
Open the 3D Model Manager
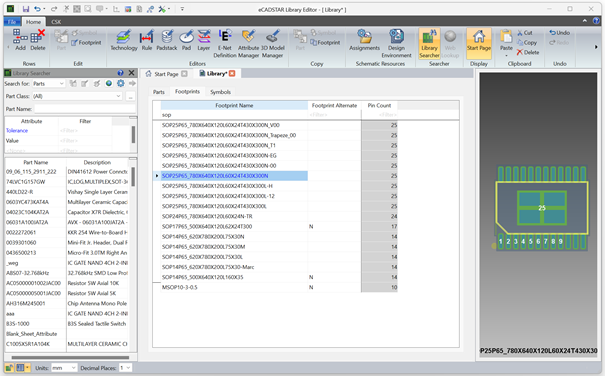point(273,44)
